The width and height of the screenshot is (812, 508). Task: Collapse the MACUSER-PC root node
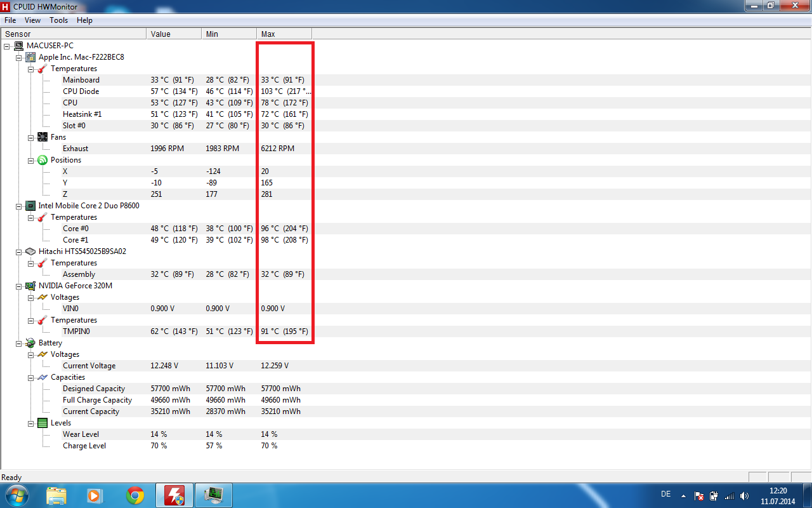tap(7, 46)
